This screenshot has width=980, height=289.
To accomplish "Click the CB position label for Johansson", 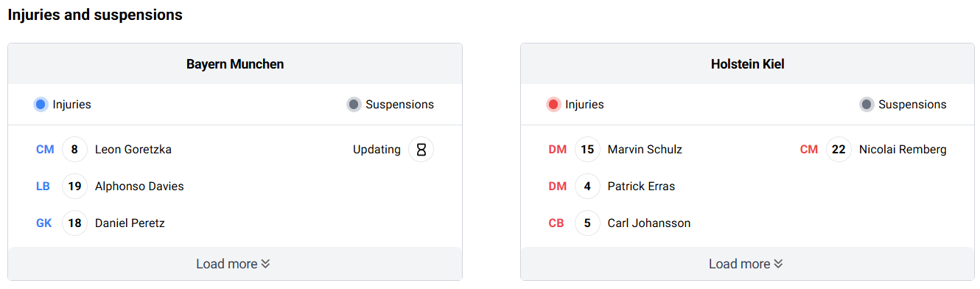I will 556,223.
